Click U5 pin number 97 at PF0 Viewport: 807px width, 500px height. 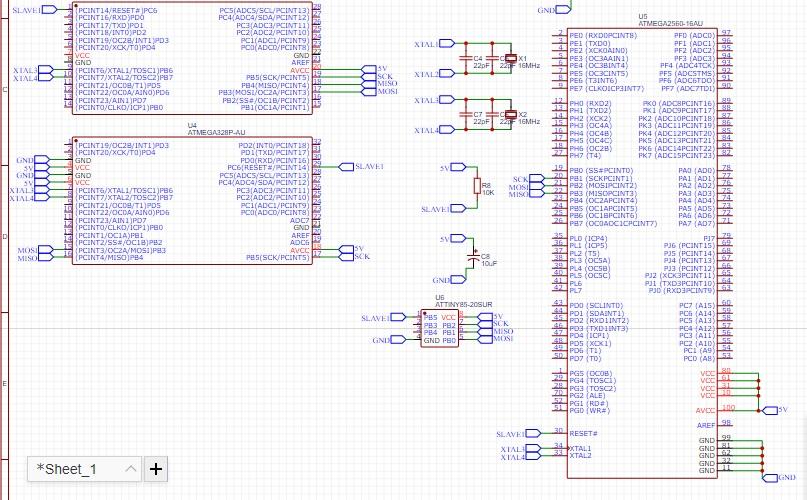pos(726,33)
